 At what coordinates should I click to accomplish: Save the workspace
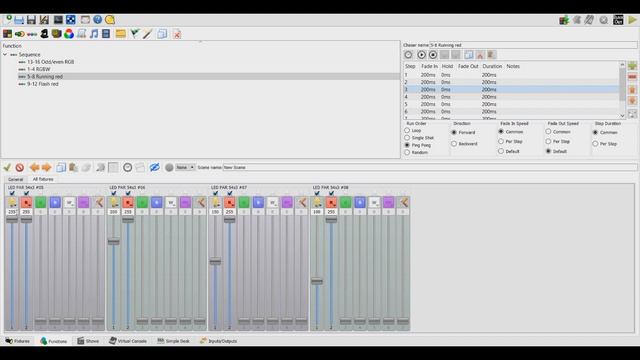pyautogui.click(x=31, y=20)
